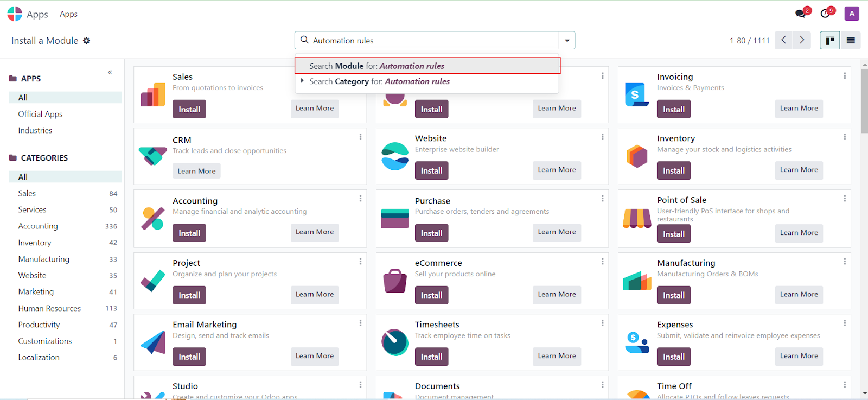Open Learn More on Inventory card
This screenshot has height=400, width=868.
pos(799,170)
